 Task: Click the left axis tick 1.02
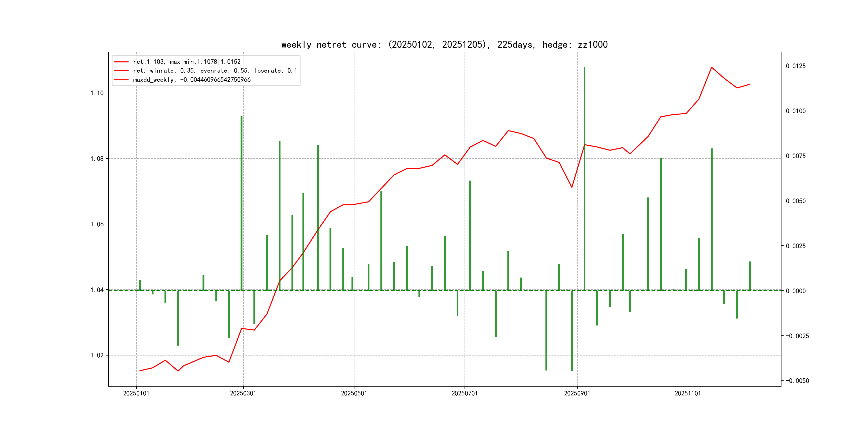coord(97,355)
